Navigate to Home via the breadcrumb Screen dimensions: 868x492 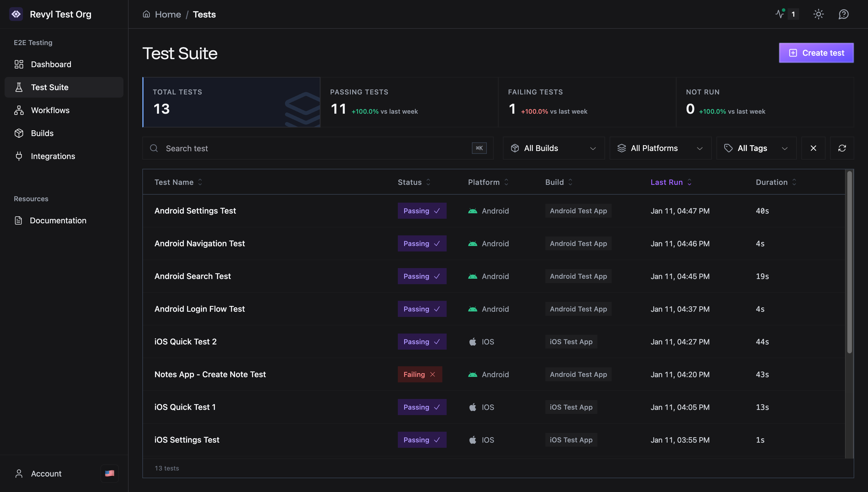click(168, 14)
